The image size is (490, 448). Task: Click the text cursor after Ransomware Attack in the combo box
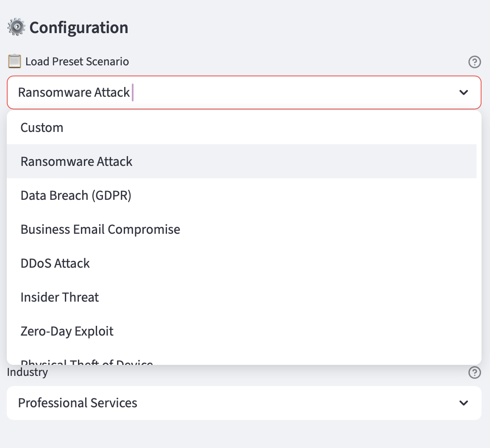pos(133,92)
